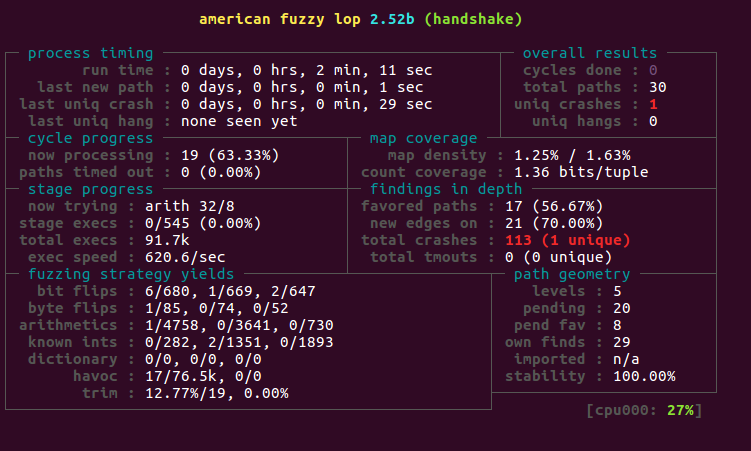Select last uniq crash time '29 sec'
This screenshot has height=451, width=751.
pos(406,104)
